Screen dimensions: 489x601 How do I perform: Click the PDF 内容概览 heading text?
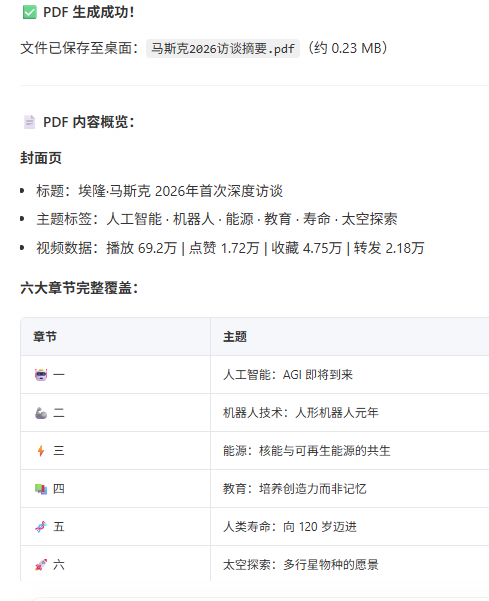tap(89, 122)
